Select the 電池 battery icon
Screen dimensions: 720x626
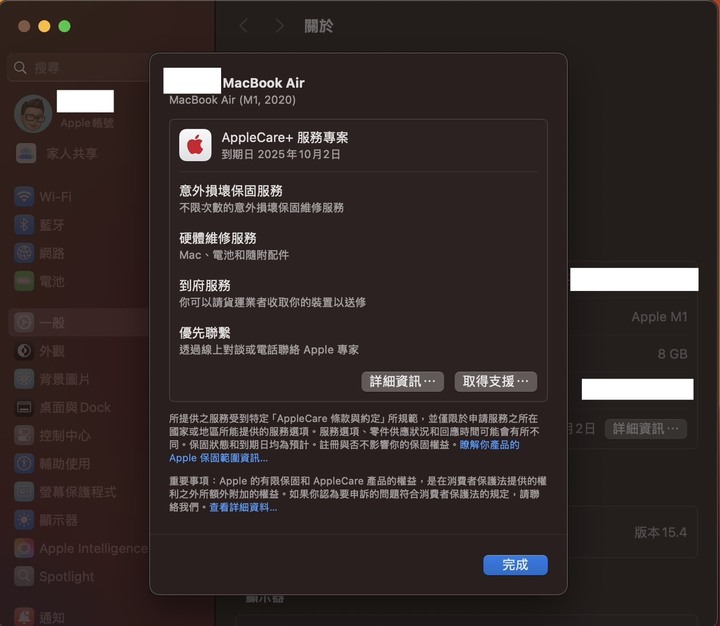tap(24, 281)
